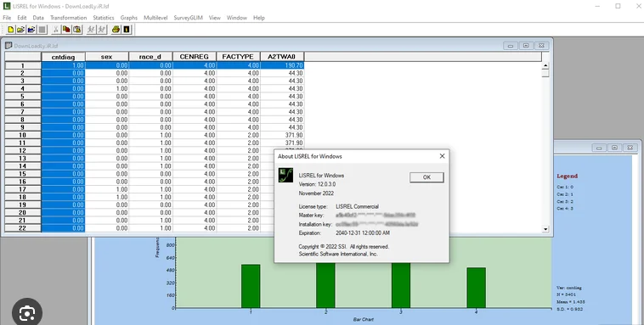Click the first green bar in chart
Screen dimensions: 644x325
(251, 286)
